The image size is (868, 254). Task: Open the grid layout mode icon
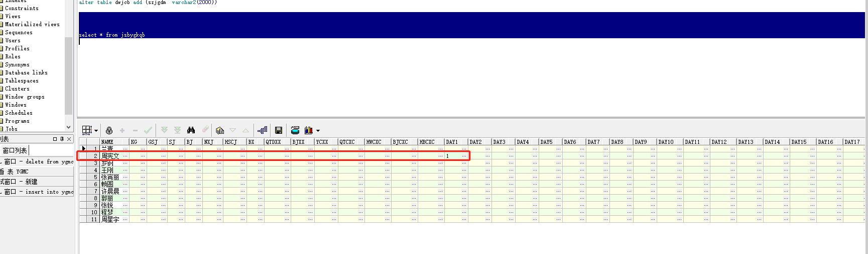(x=87, y=130)
